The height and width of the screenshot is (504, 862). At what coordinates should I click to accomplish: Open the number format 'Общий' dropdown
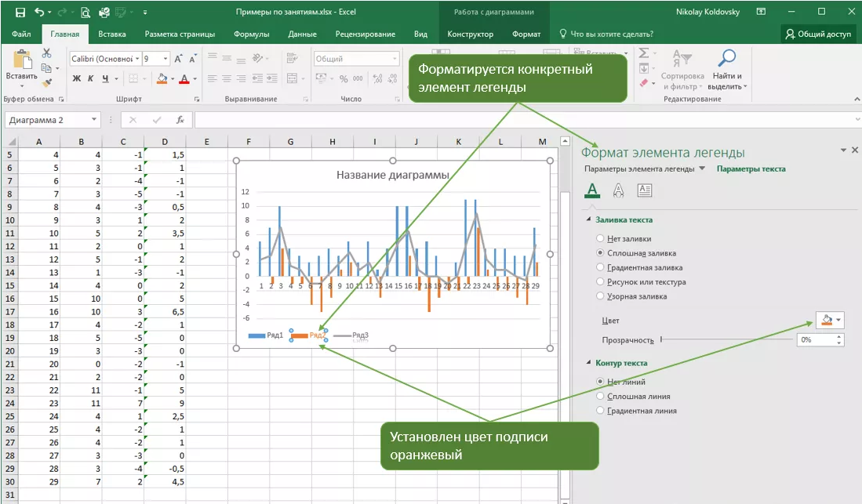(x=395, y=59)
